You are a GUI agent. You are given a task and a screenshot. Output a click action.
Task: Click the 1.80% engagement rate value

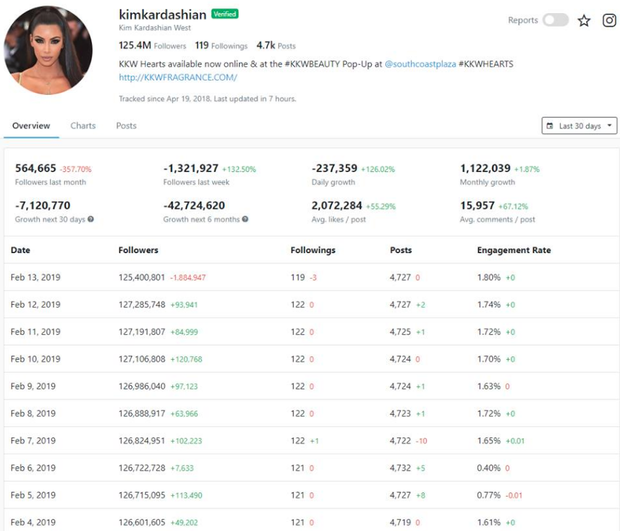[489, 277]
